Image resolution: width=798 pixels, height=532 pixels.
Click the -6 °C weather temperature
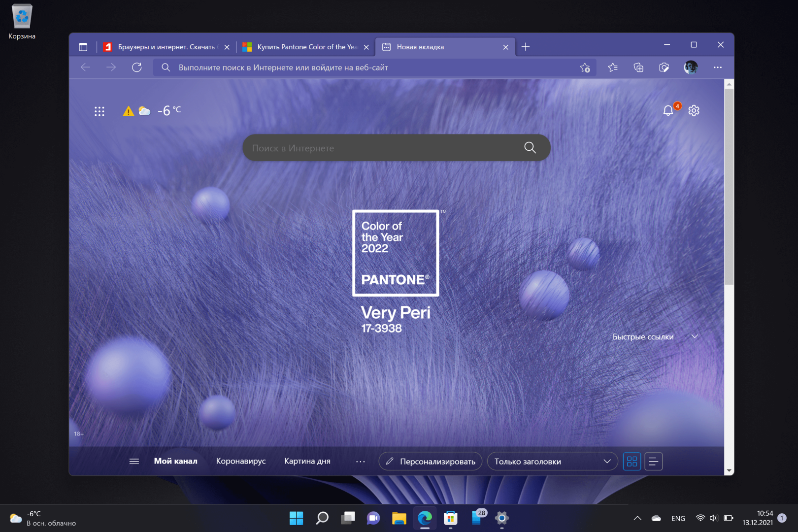pyautogui.click(x=169, y=111)
